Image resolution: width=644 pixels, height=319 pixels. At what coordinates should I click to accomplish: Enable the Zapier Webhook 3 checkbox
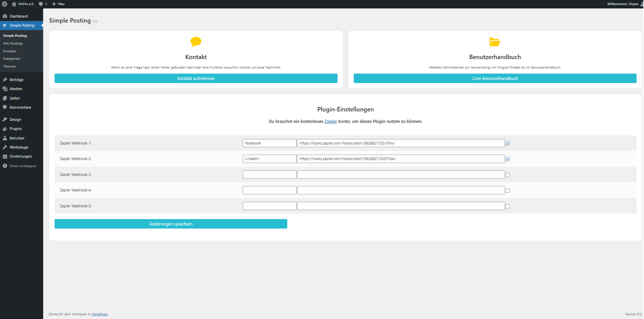(508, 175)
